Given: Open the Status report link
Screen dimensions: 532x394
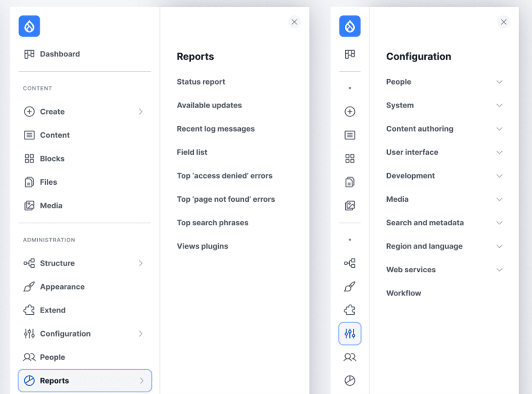Looking at the screenshot, I should click(201, 81).
